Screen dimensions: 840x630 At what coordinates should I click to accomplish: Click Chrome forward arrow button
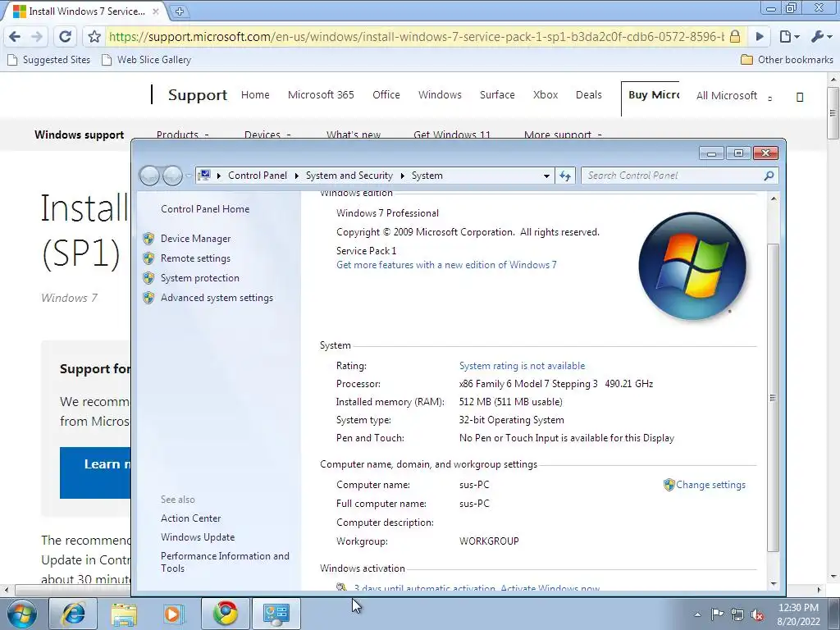point(36,36)
